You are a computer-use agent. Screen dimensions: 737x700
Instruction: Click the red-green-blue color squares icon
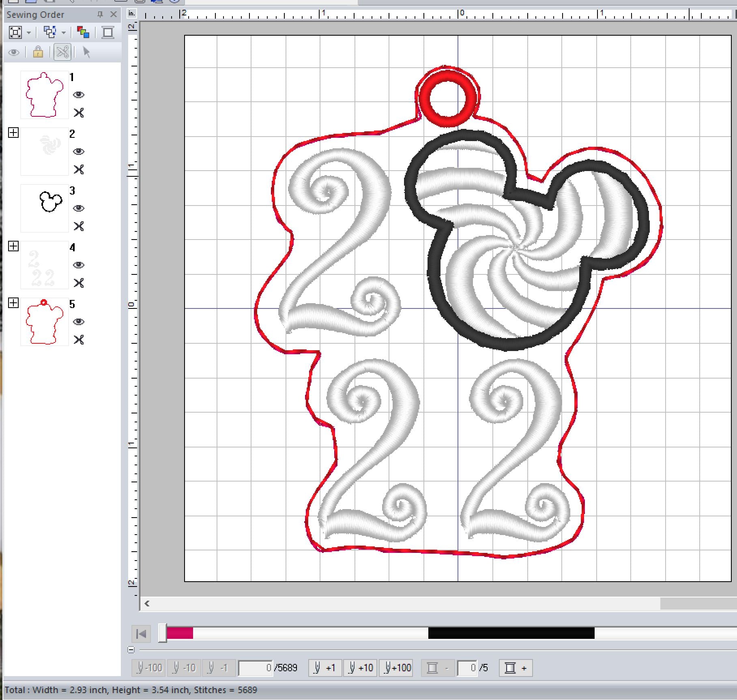(83, 32)
